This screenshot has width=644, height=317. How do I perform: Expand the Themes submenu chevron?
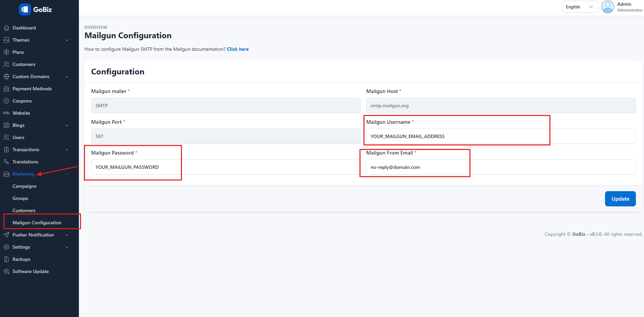click(x=67, y=40)
